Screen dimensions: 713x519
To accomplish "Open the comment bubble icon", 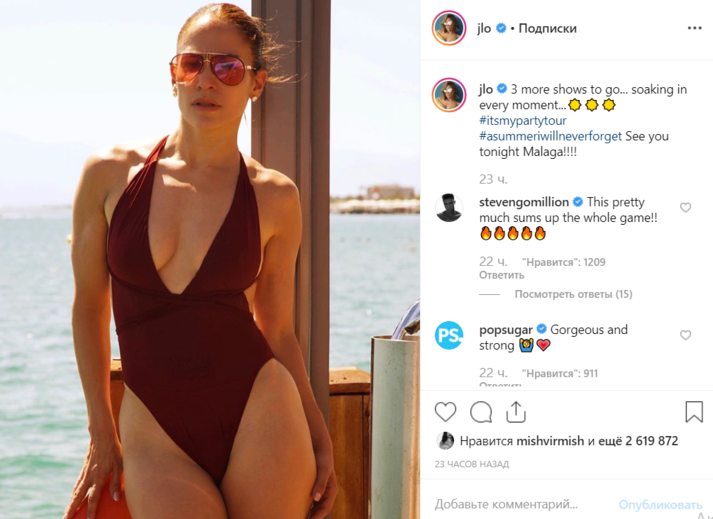I will (x=481, y=412).
